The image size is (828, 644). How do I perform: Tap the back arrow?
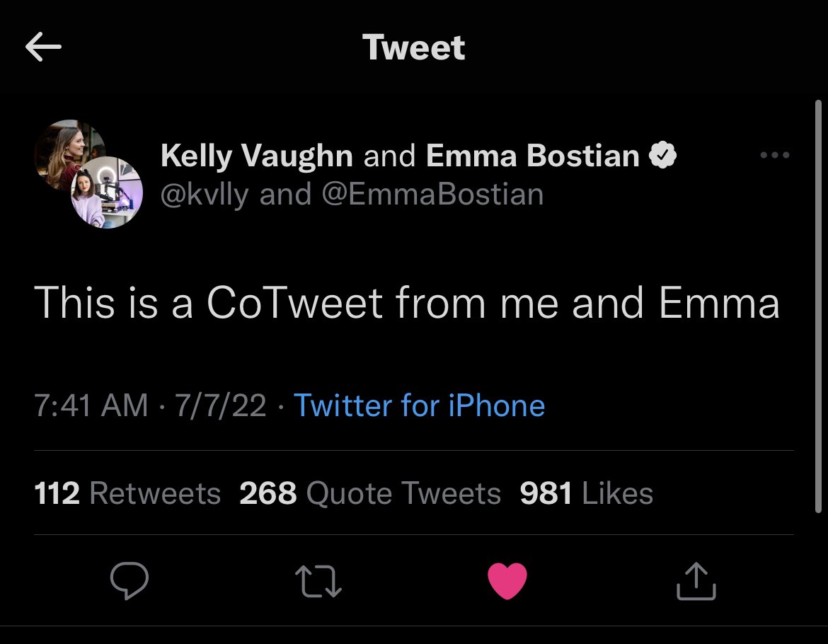(43, 47)
